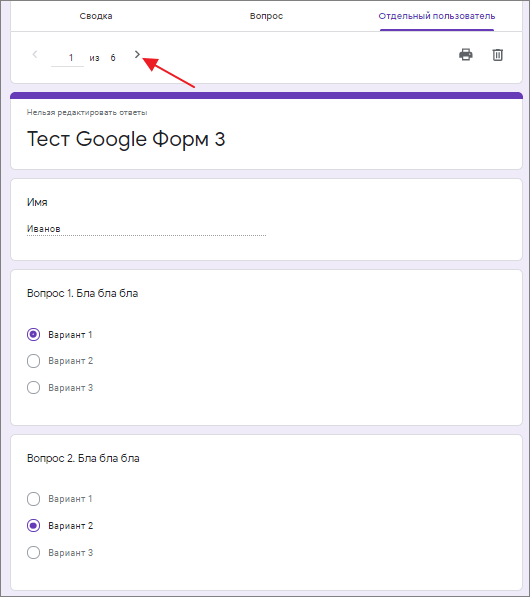Image resolution: width=530 pixels, height=597 pixels.
Task: Click the response number input field
Action: [x=67, y=58]
